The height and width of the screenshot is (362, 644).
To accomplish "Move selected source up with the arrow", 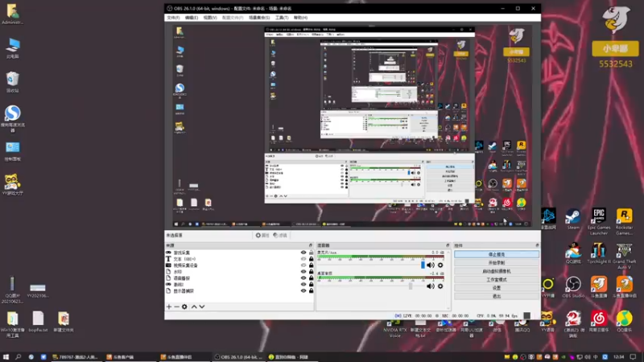I will pyautogui.click(x=194, y=306).
